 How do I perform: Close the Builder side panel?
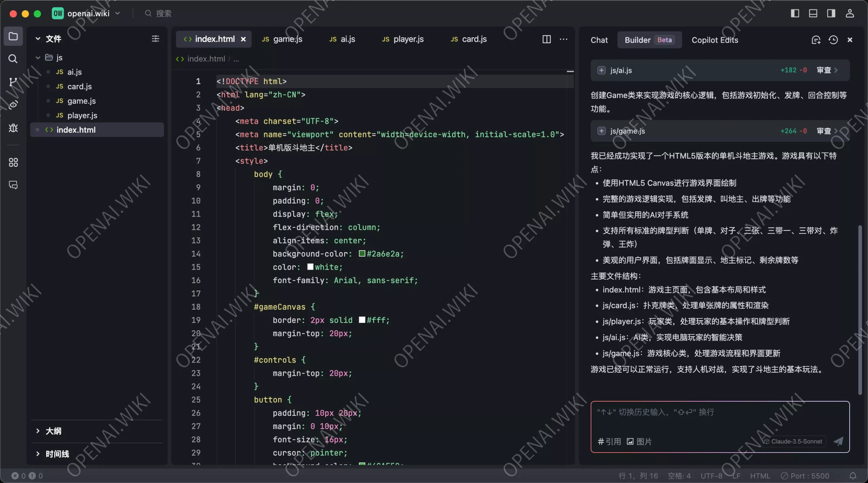pos(850,40)
